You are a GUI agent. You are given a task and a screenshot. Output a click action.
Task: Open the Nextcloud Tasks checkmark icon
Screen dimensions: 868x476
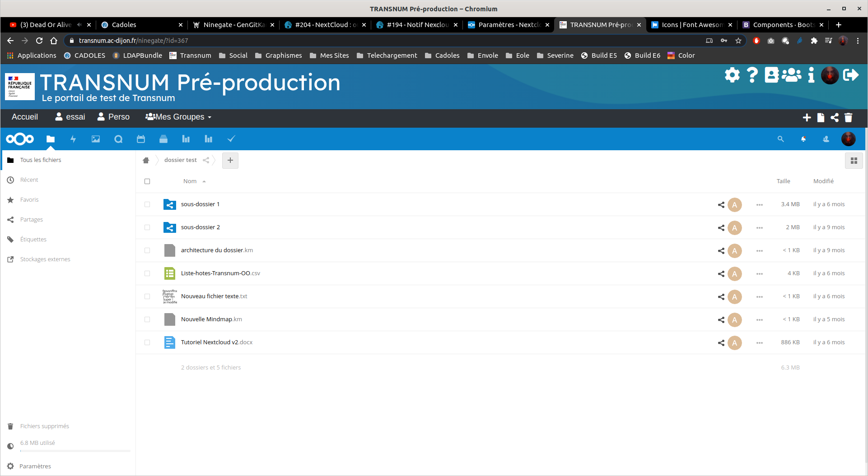pos(231,139)
